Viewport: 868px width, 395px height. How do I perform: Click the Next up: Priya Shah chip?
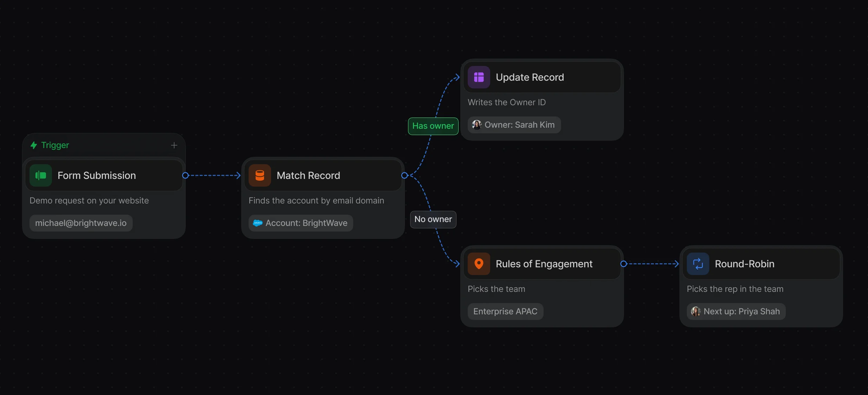coord(736,312)
